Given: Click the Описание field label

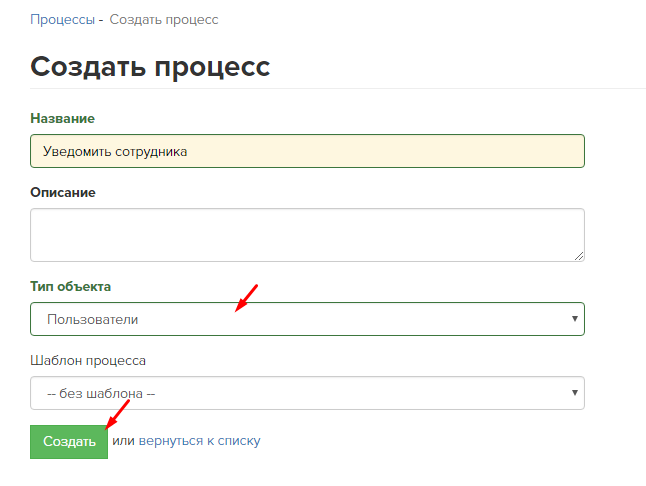Looking at the screenshot, I should tap(63, 192).
